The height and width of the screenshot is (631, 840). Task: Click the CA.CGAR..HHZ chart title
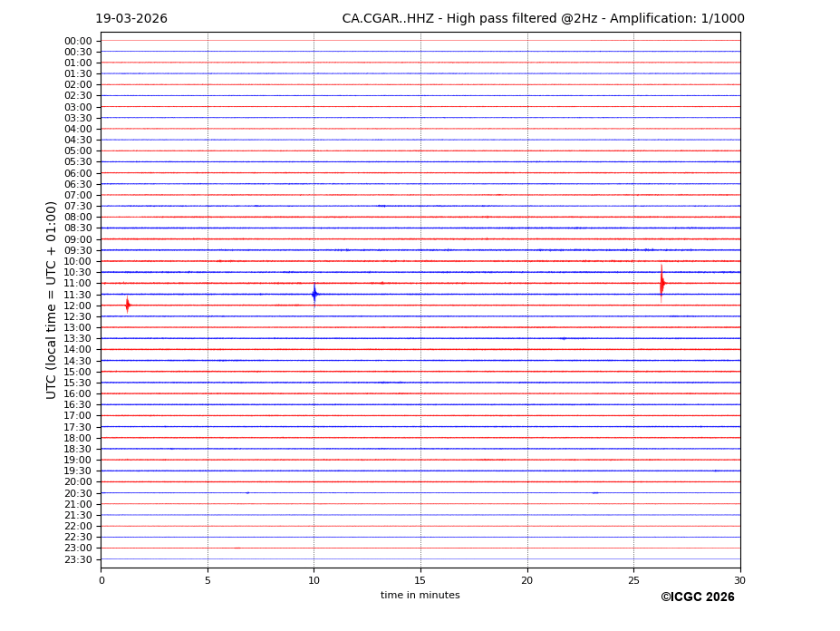pyautogui.click(x=543, y=19)
